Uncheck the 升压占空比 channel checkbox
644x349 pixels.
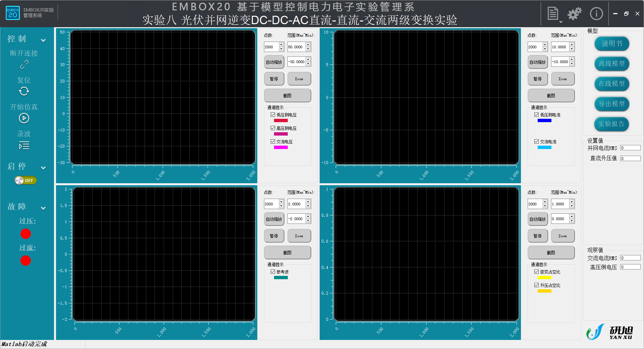pyautogui.click(x=536, y=285)
